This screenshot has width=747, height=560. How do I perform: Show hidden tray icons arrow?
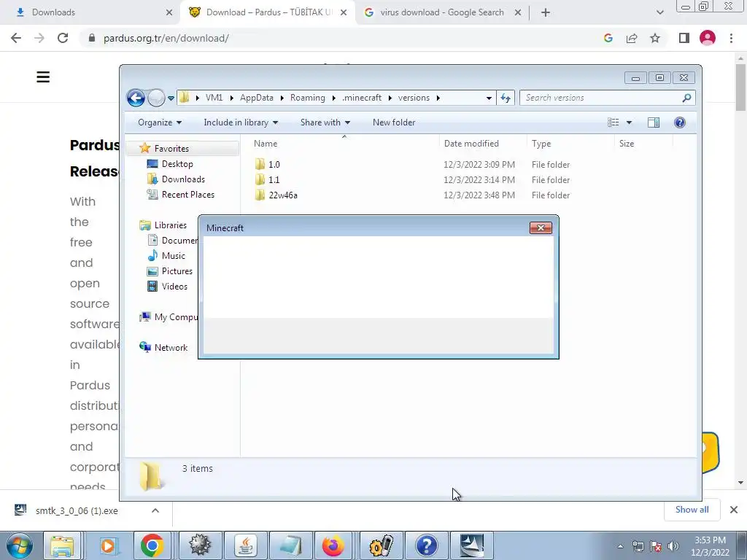click(620, 547)
